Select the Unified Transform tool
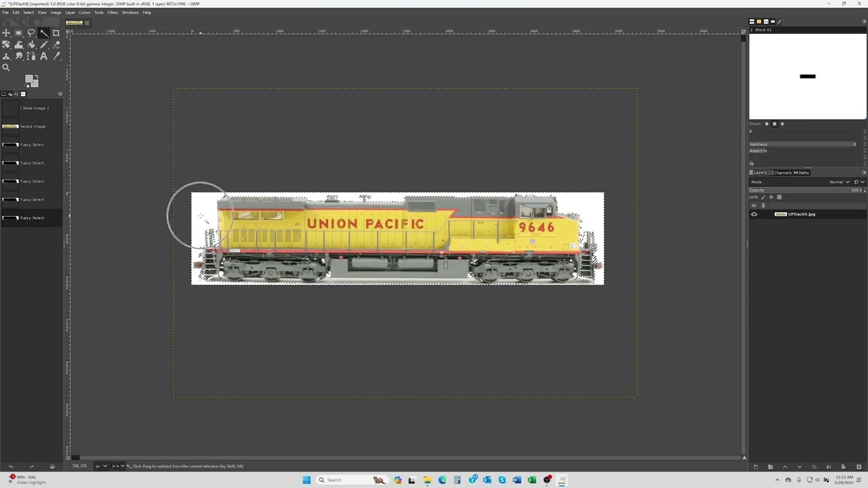The height and width of the screenshot is (488, 868). [x=6, y=45]
